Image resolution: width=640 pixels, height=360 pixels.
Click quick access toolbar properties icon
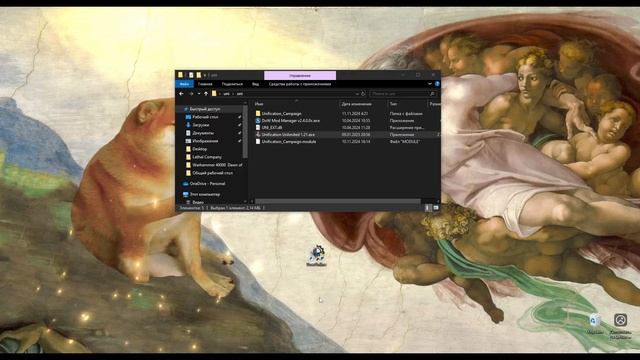tap(191, 75)
